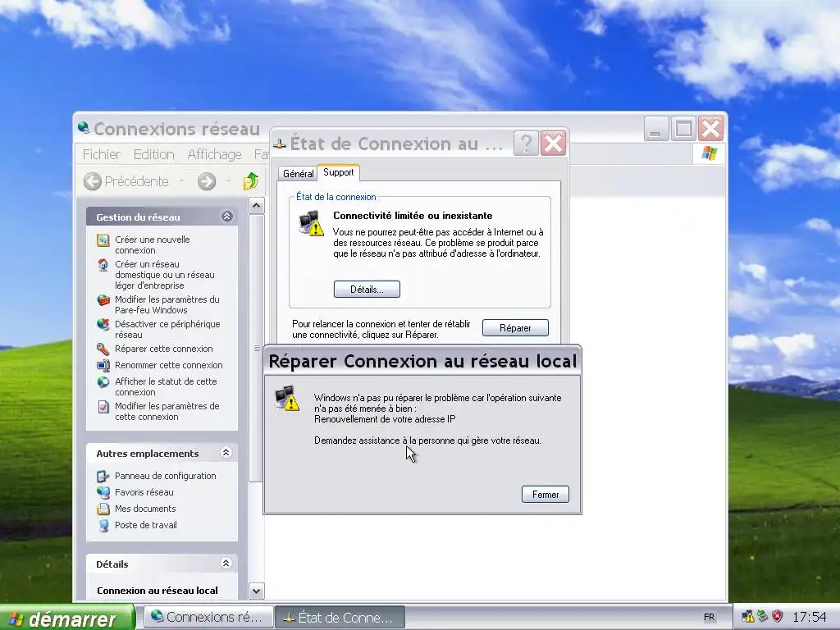Viewport: 840px width, 630px height.
Task: Click Modifier les paramètres du Pare-feu Windows
Action: [167, 305]
